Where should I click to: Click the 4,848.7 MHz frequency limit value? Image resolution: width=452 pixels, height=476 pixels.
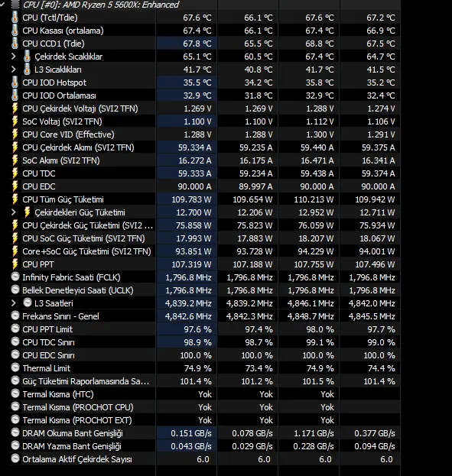311,316
